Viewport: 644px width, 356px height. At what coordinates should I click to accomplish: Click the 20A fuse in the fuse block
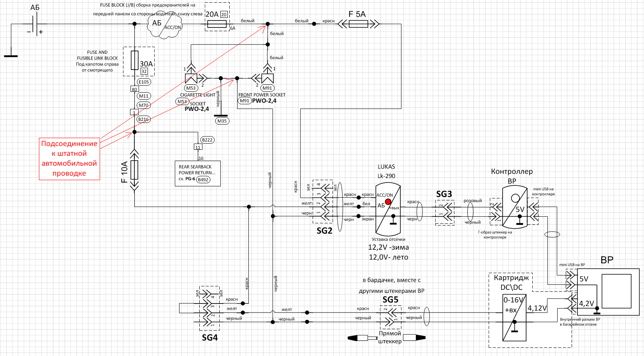click(x=217, y=25)
